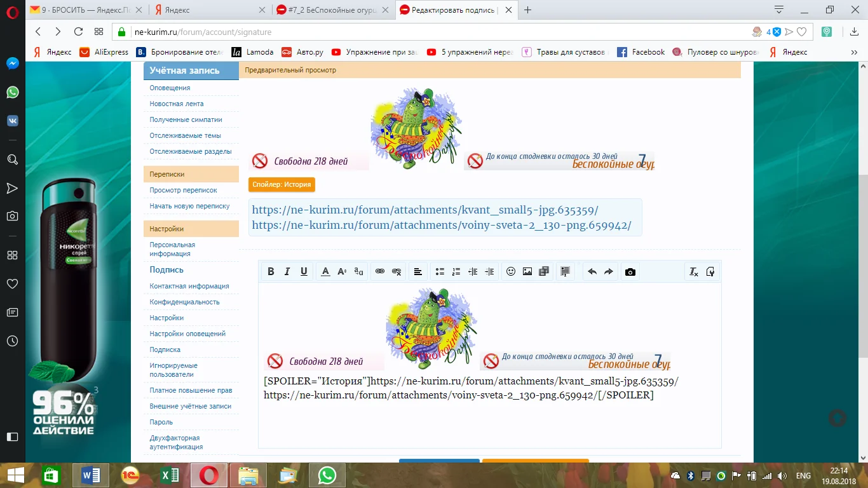View Отслеживаемые темы
Screen dimensions: 868x488
coord(185,135)
